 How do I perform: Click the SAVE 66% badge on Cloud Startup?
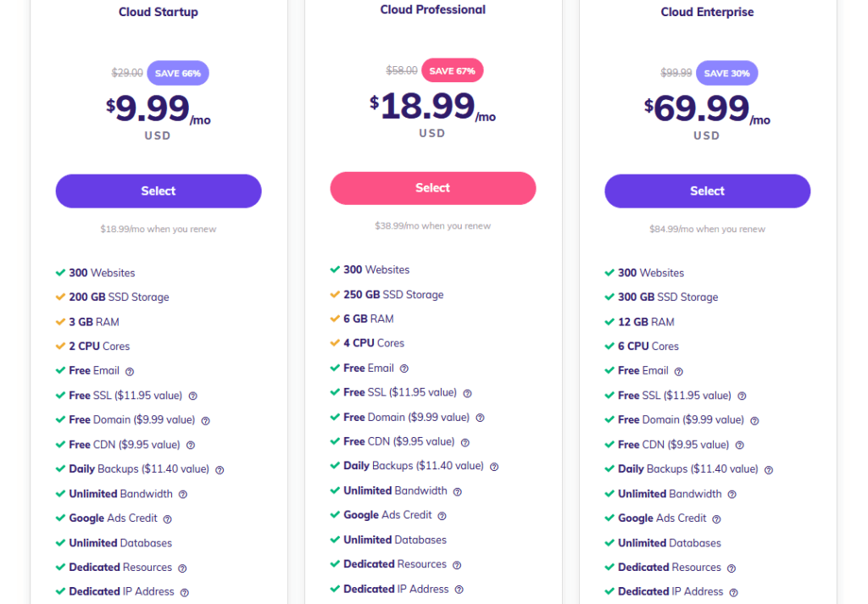point(177,73)
